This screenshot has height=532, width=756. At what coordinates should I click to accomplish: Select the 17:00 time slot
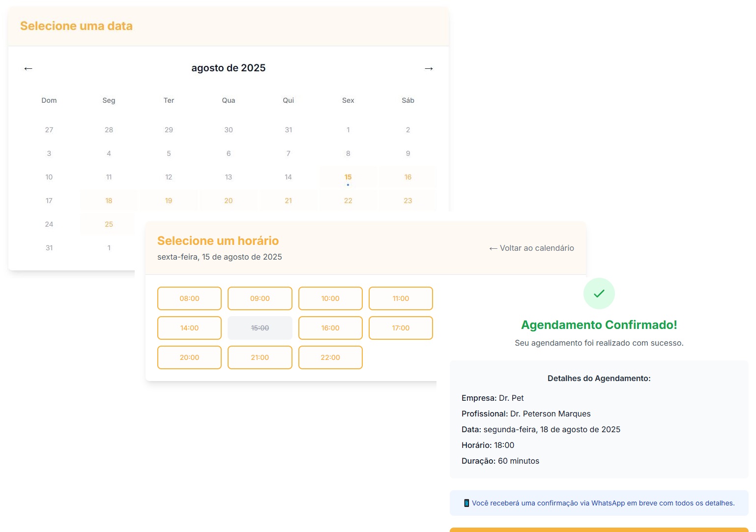coord(400,328)
